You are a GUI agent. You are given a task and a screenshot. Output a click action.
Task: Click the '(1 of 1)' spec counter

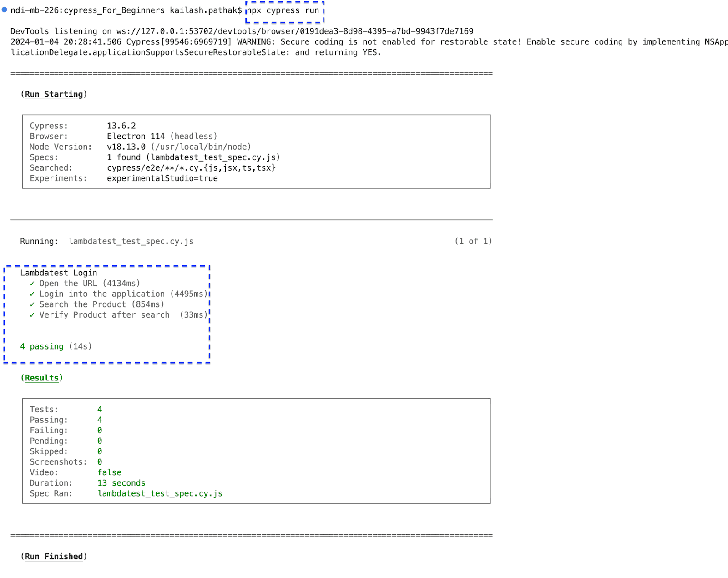[473, 241]
